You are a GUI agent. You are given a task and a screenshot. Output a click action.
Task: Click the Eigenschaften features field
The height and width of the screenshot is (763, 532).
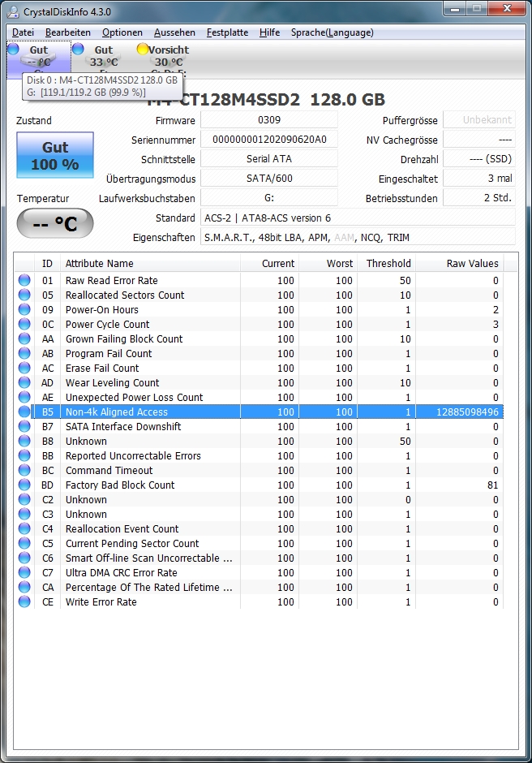pos(358,237)
